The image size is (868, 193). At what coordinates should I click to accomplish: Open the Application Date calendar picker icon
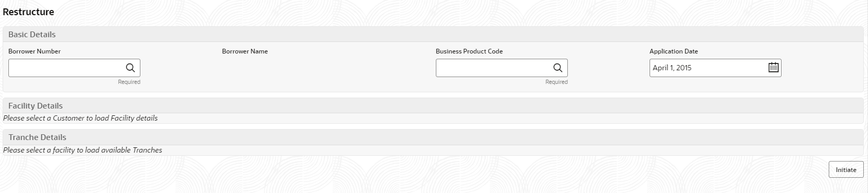point(773,67)
